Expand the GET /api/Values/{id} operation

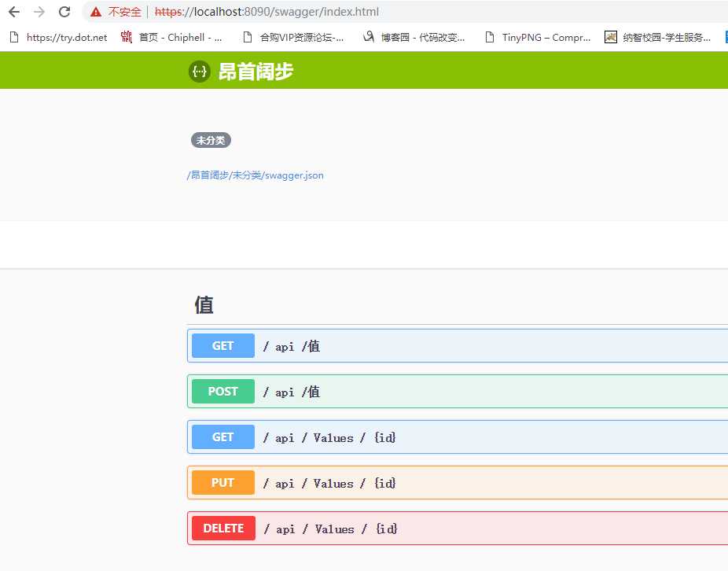472,437
